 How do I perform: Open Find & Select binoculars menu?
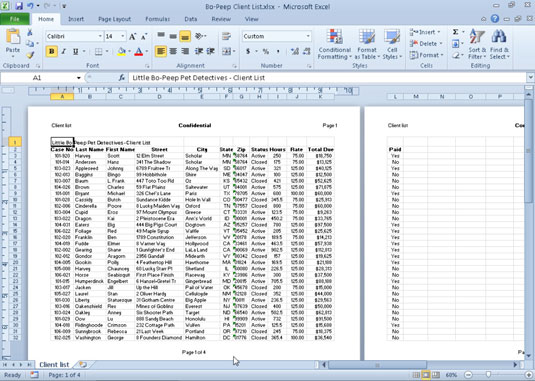pyautogui.click(x=499, y=44)
